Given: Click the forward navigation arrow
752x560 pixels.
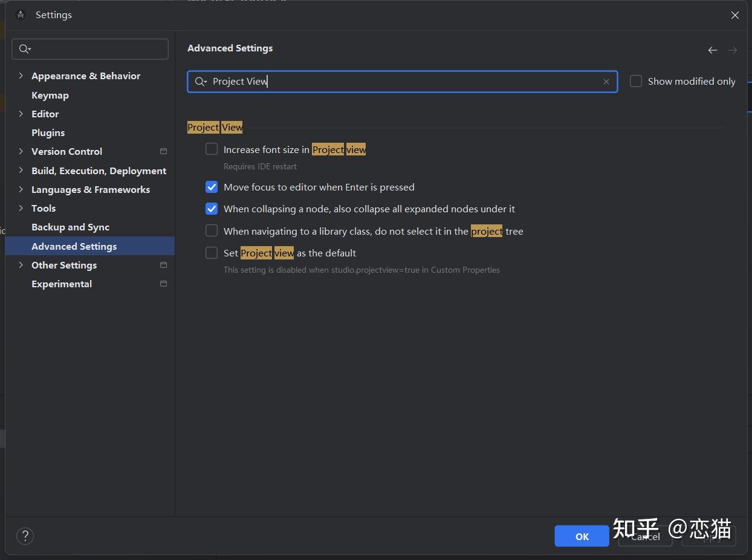Looking at the screenshot, I should point(733,50).
